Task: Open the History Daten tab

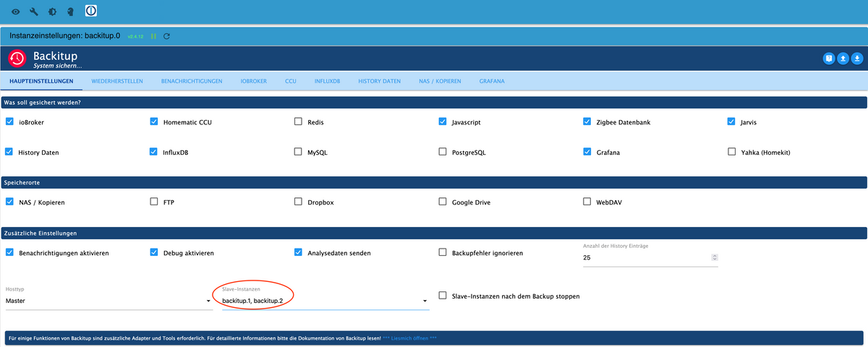Action: 380,81
